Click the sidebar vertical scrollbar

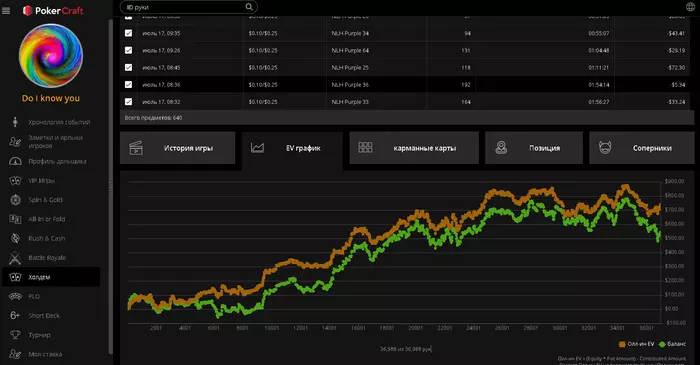point(111,187)
